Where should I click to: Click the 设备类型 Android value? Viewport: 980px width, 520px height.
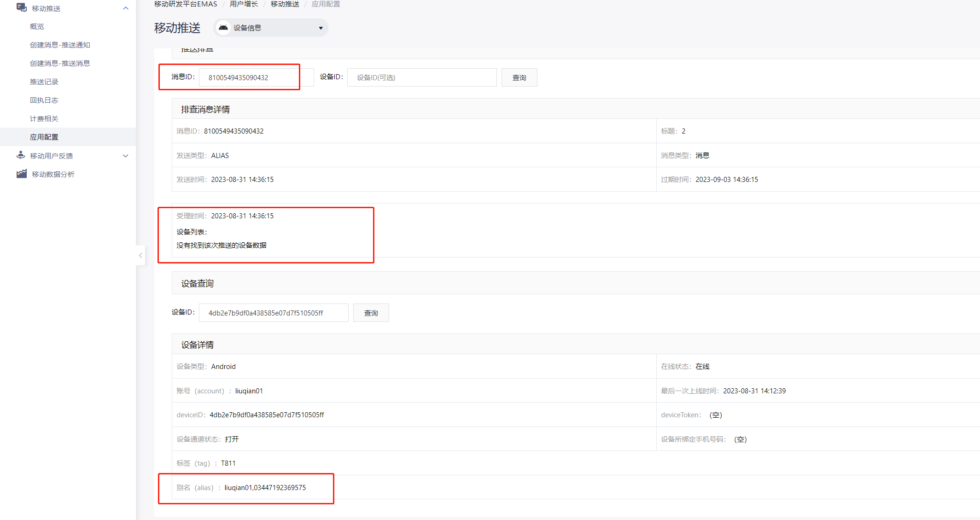(223, 366)
